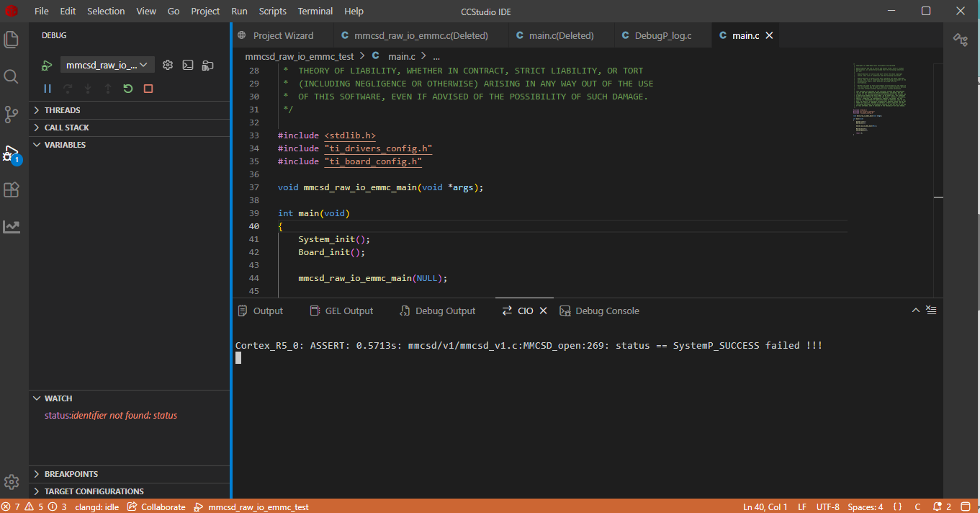The height and width of the screenshot is (513, 980).
Task: Expand the CALL STACK section
Action: [130, 128]
